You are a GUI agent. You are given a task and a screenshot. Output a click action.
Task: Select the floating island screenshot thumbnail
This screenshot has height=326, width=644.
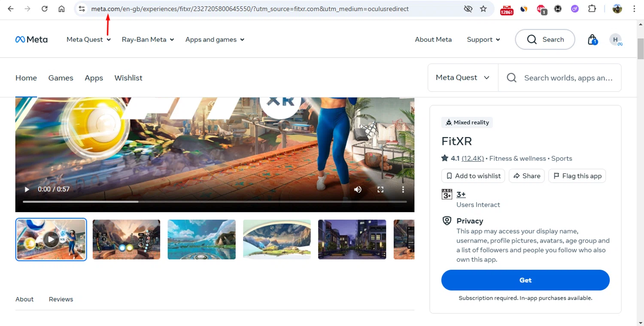coord(277,240)
